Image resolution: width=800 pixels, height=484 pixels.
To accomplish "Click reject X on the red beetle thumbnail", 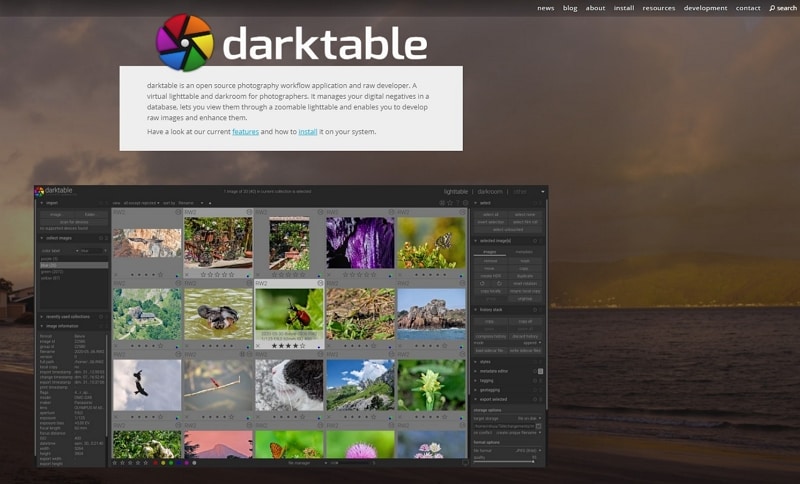I will (258, 345).
